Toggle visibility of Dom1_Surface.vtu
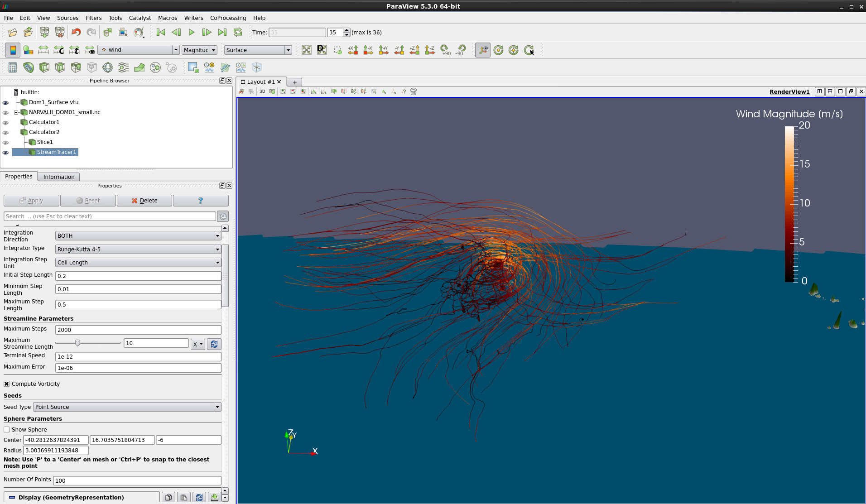 point(5,102)
